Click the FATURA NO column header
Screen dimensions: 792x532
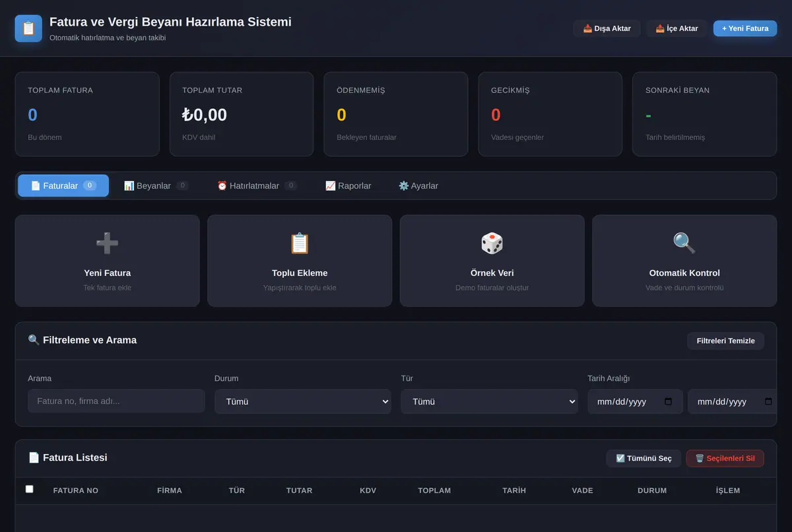(76, 490)
